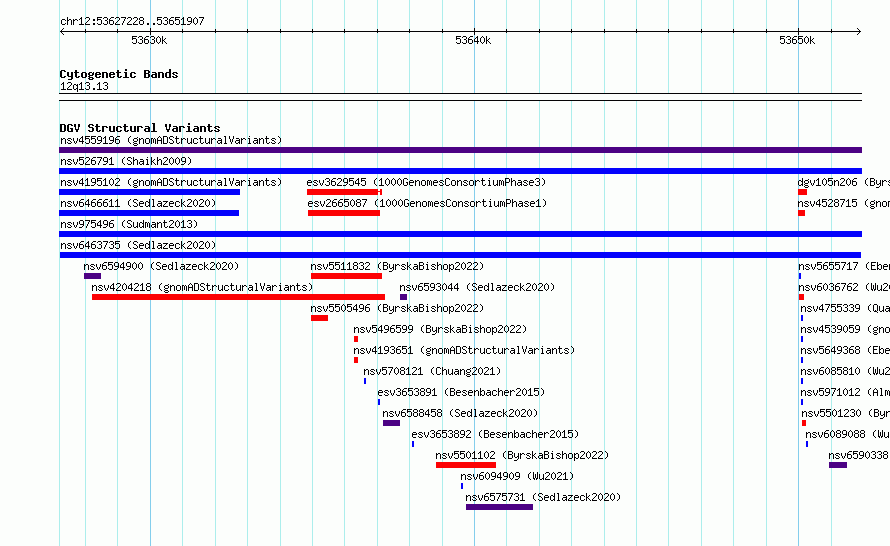Open nsv6588458 Sedlazeck2020 label
This screenshot has width=890, height=546.
[460, 413]
